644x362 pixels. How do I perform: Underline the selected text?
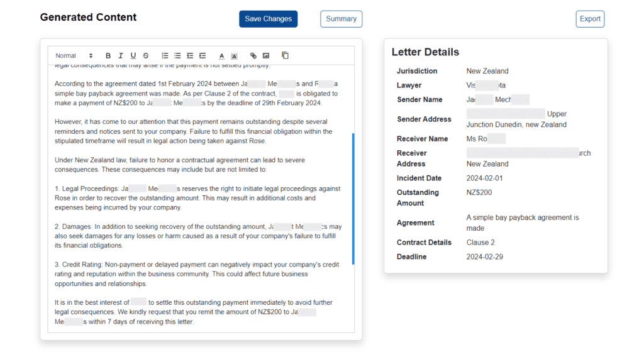pyautogui.click(x=133, y=56)
